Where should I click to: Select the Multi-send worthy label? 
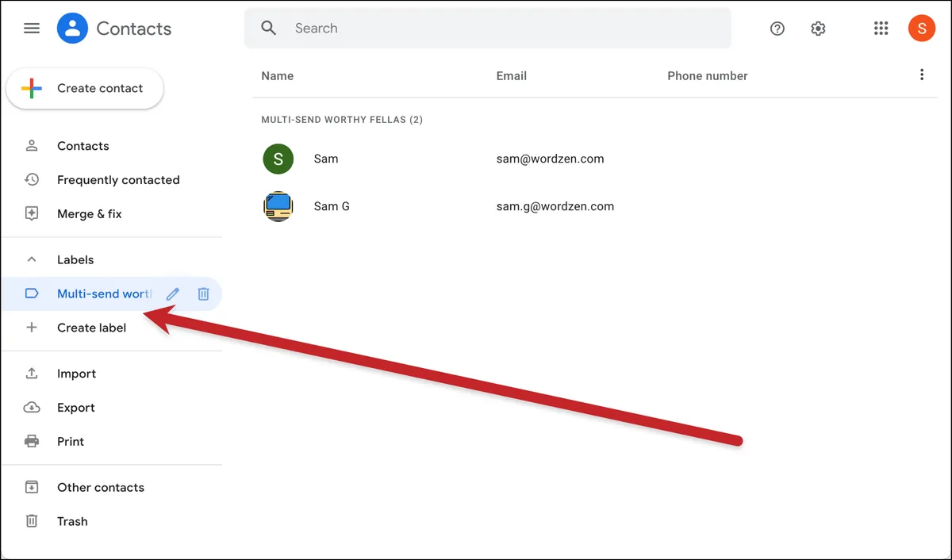(x=104, y=294)
